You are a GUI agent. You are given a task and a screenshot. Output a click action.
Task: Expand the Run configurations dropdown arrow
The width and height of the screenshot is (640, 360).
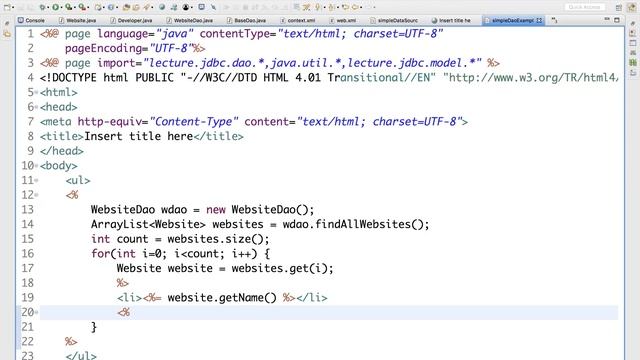[x=62, y=7]
